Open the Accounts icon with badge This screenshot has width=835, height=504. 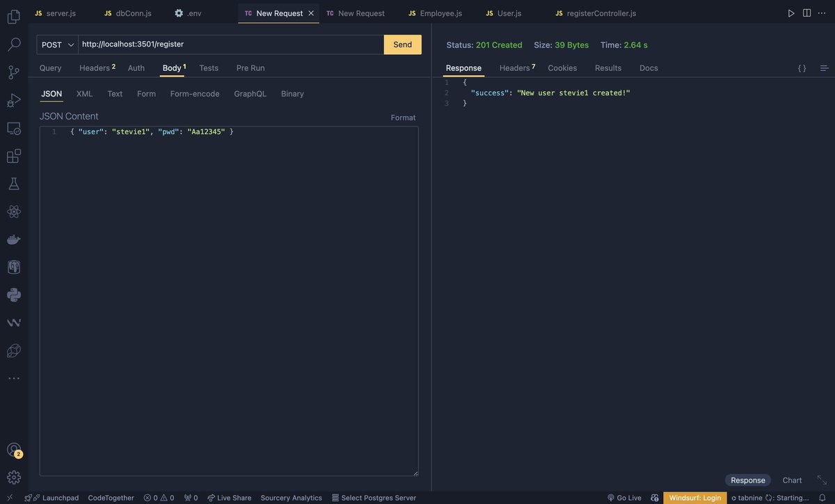click(13, 450)
